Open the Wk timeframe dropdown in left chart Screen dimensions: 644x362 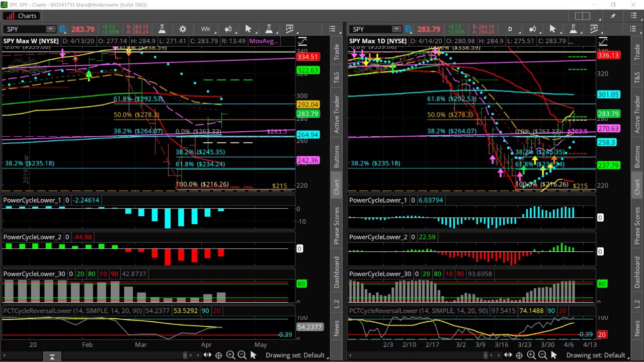pyautogui.click(x=206, y=29)
